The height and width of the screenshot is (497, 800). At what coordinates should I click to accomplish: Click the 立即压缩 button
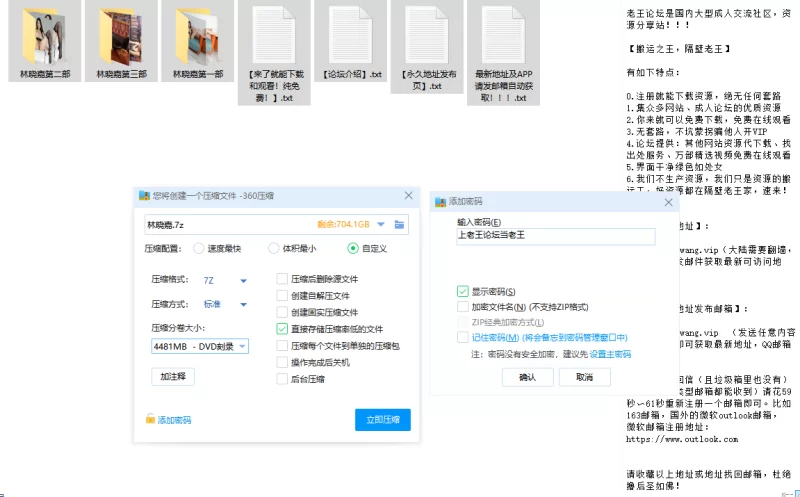tap(383, 419)
